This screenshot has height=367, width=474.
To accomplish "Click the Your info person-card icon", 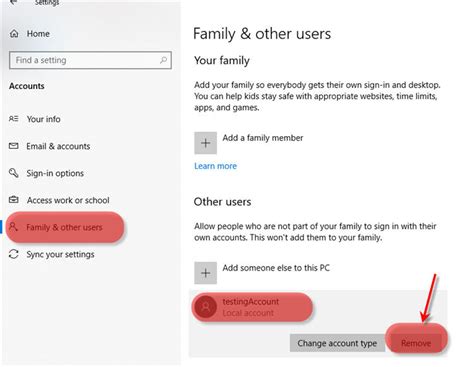I will point(14,119).
